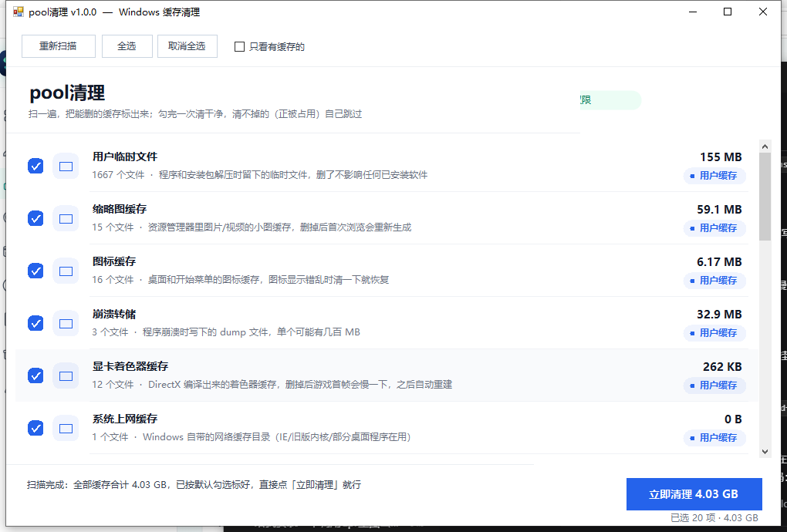Click the icon beside 崩溃转储

coord(66,323)
